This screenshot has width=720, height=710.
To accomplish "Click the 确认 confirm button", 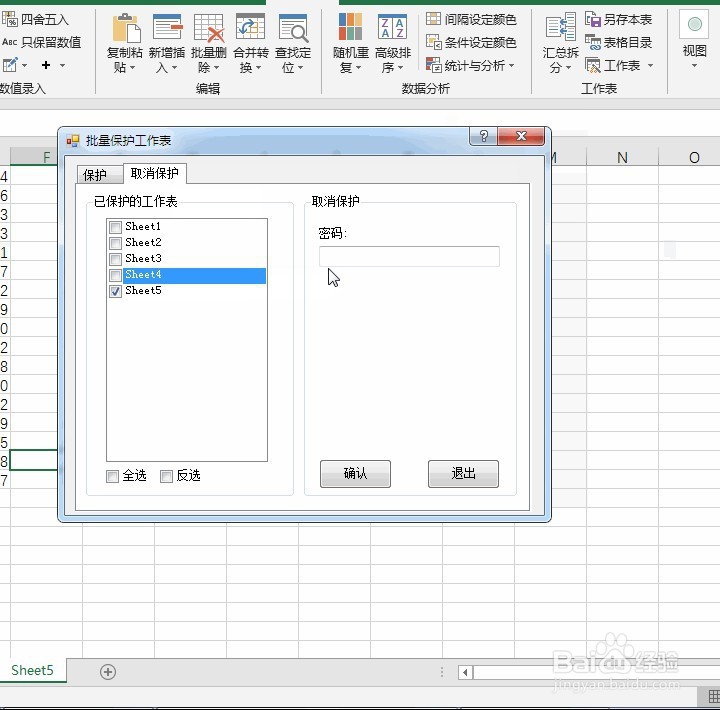I will pyautogui.click(x=355, y=473).
